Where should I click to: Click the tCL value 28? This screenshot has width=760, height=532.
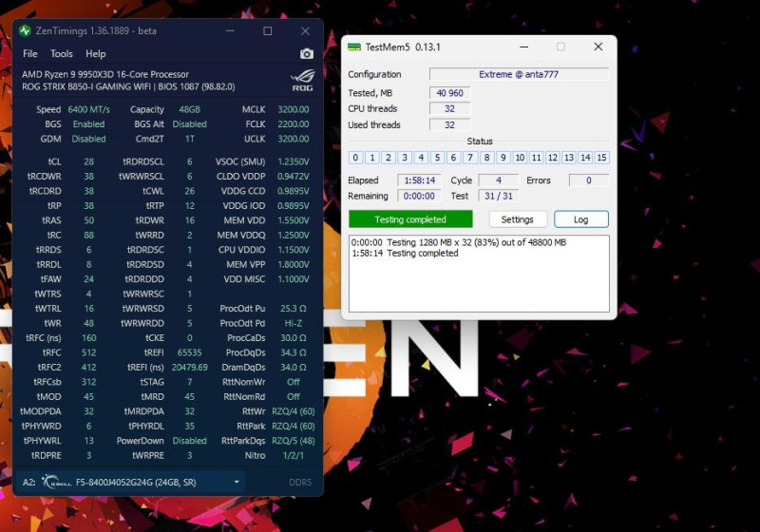[x=88, y=161]
